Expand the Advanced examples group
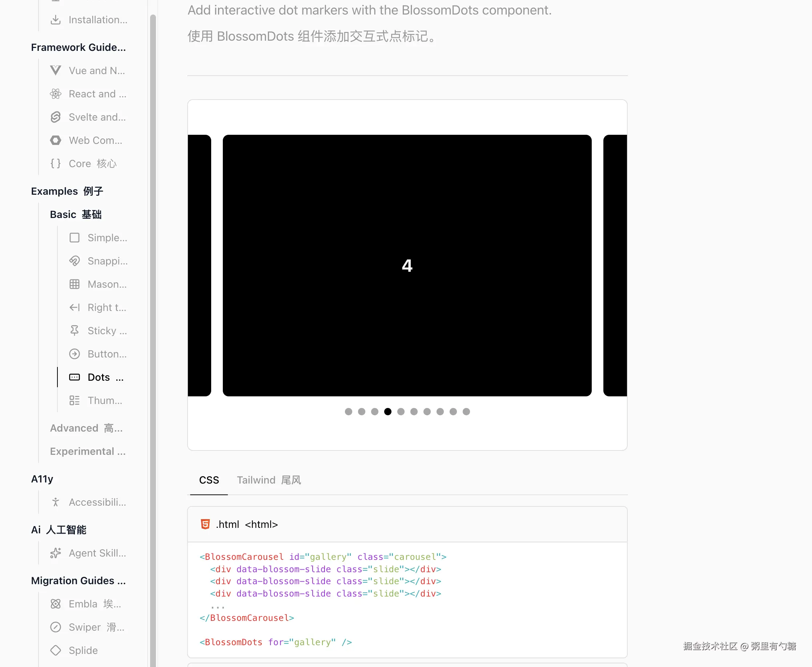Screen dimensions: 812x667 point(87,428)
